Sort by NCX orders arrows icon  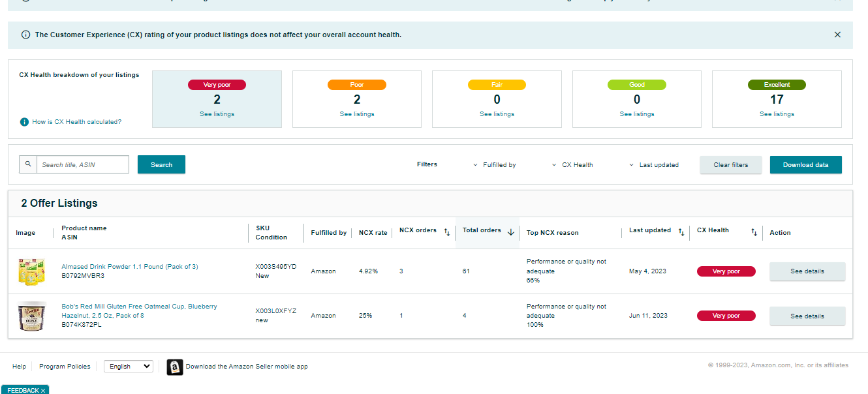click(x=447, y=232)
